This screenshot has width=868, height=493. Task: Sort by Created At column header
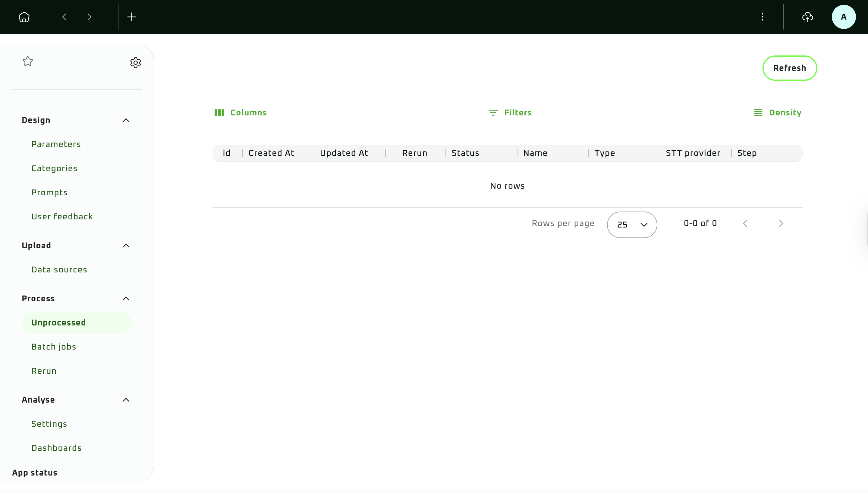pyautogui.click(x=272, y=153)
